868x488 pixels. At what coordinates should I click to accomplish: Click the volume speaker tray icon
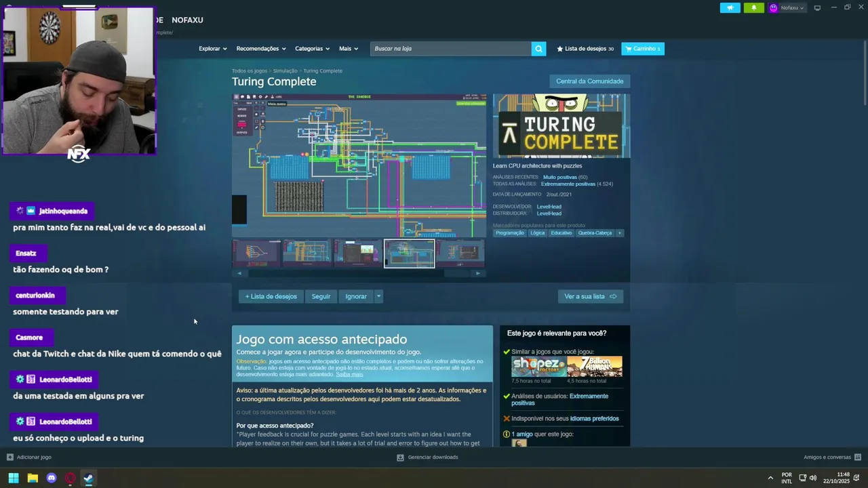coord(813,478)
